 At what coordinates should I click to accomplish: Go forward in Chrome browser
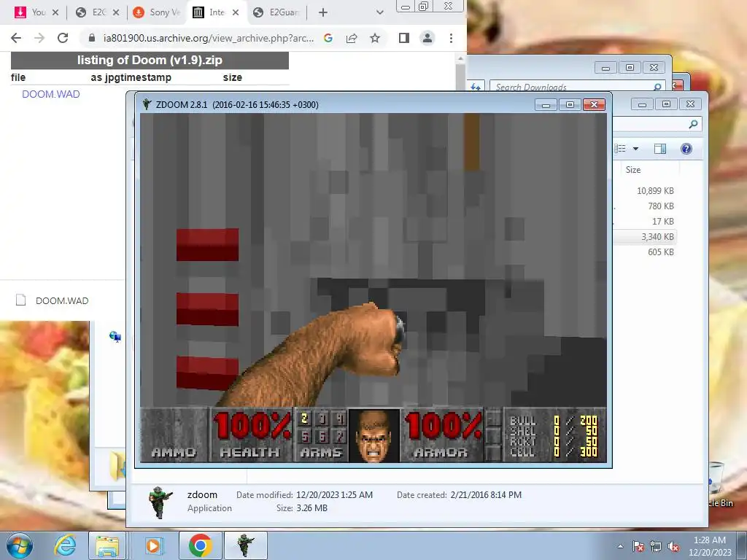39,38
